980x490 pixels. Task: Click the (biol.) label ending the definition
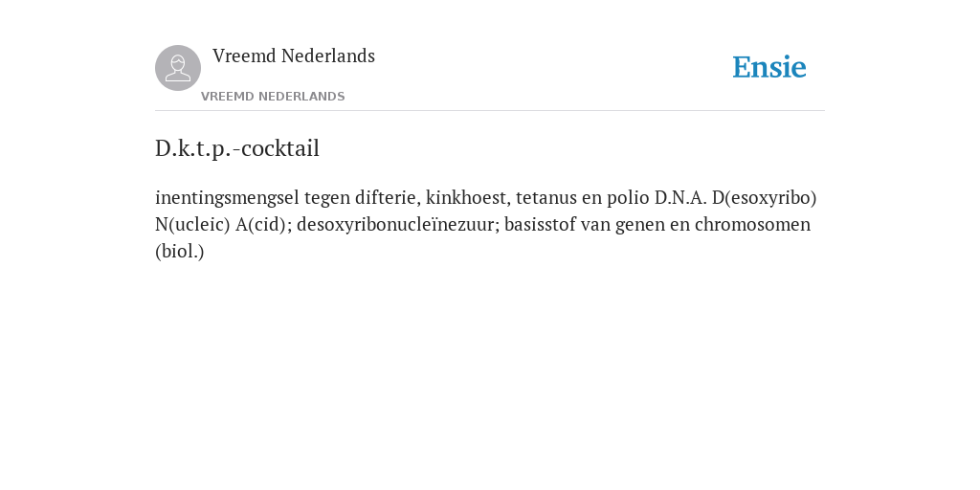click(179, 252)
